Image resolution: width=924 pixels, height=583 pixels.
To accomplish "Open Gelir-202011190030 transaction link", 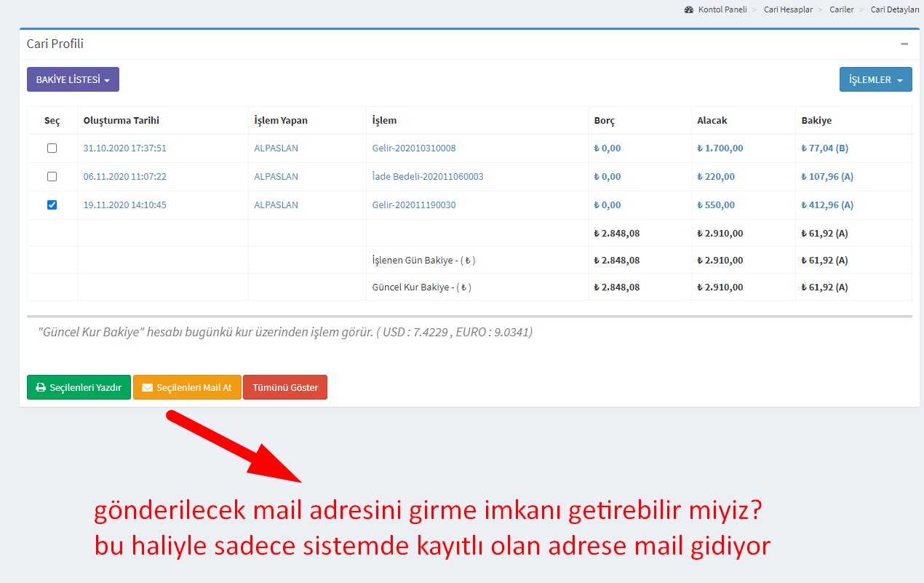I will [x=414, y=205].
